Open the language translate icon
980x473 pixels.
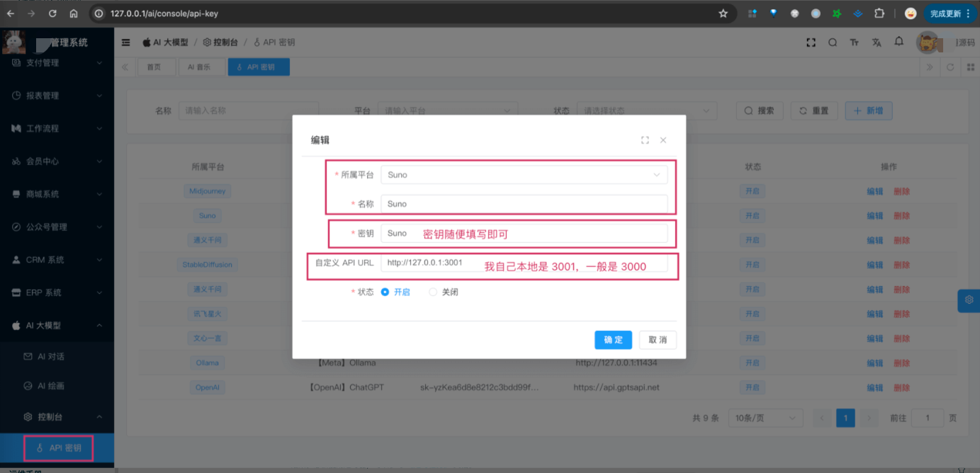point(877,42)
